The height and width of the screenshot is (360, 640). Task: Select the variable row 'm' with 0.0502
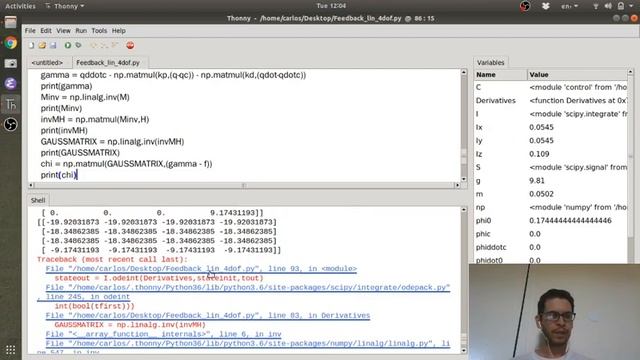[551, 194]
